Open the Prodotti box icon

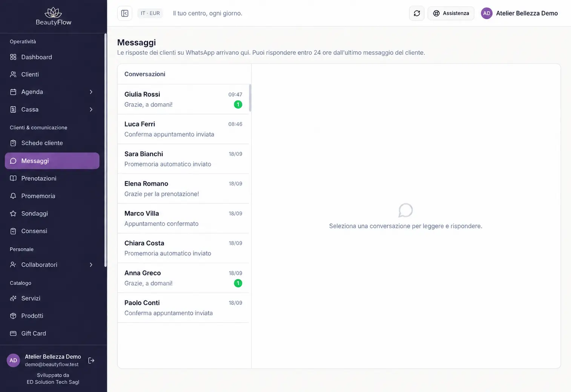13,316
